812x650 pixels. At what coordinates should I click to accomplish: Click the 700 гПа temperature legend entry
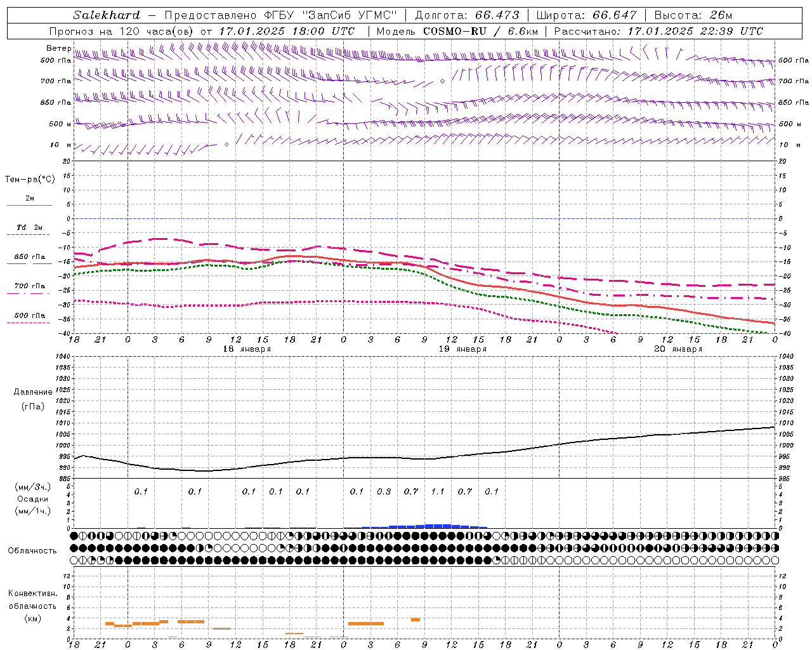coord(29,288)
